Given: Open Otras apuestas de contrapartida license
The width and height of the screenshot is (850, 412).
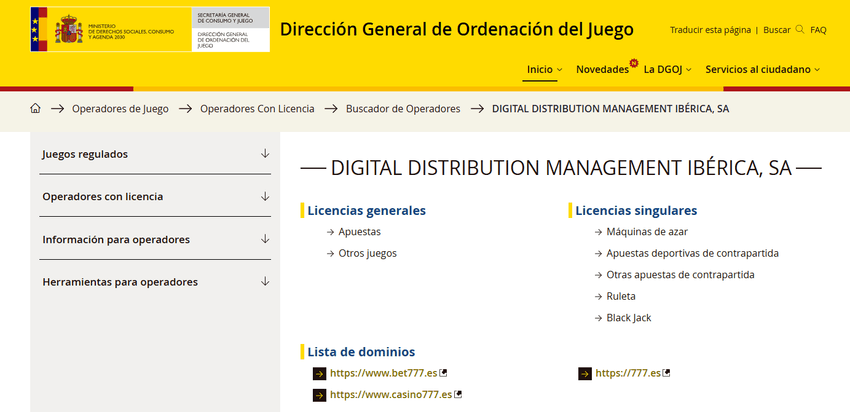Looking at the screenshot, I should coord(680,275).
